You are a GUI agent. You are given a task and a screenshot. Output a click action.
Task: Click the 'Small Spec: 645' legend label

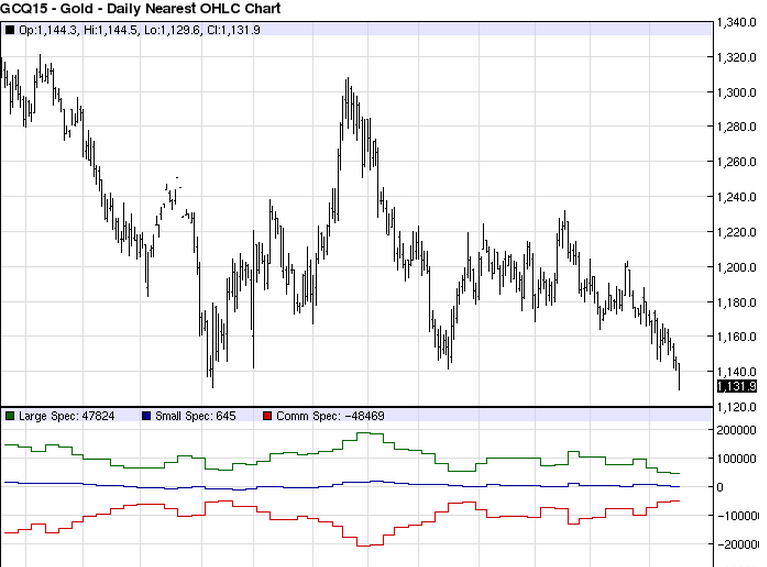click(x=195, y=416)
